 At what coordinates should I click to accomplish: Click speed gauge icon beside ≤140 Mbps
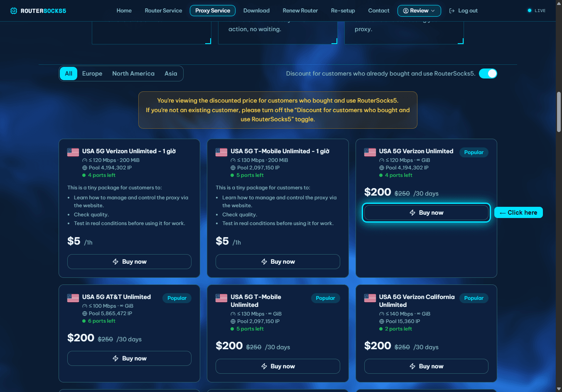382,314
